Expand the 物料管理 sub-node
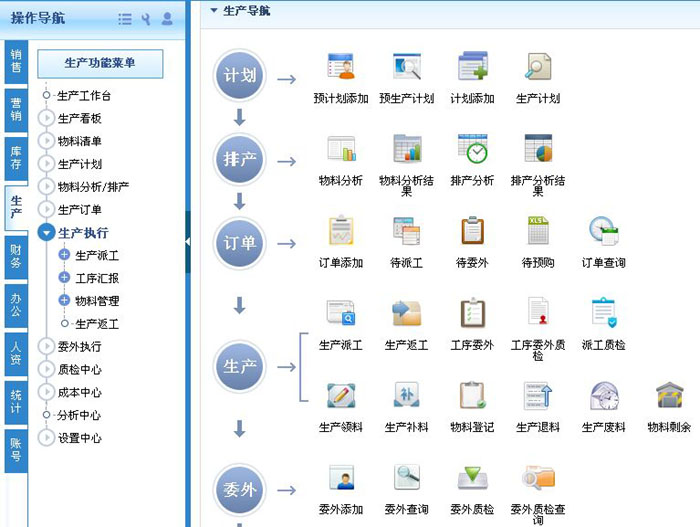Image resolution: width=700 pixels, height=527 pixels. (x=65, y=300)
